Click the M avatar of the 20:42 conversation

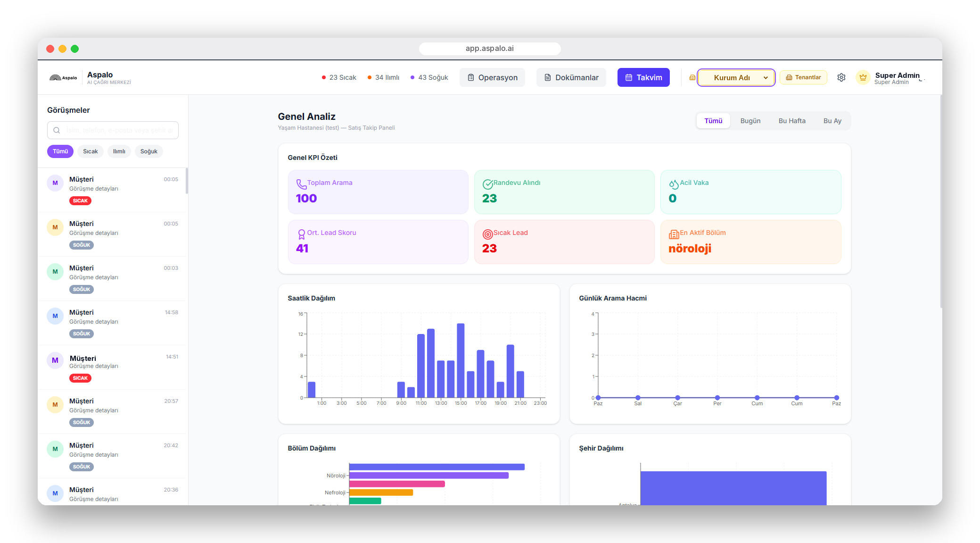point(55,449)
